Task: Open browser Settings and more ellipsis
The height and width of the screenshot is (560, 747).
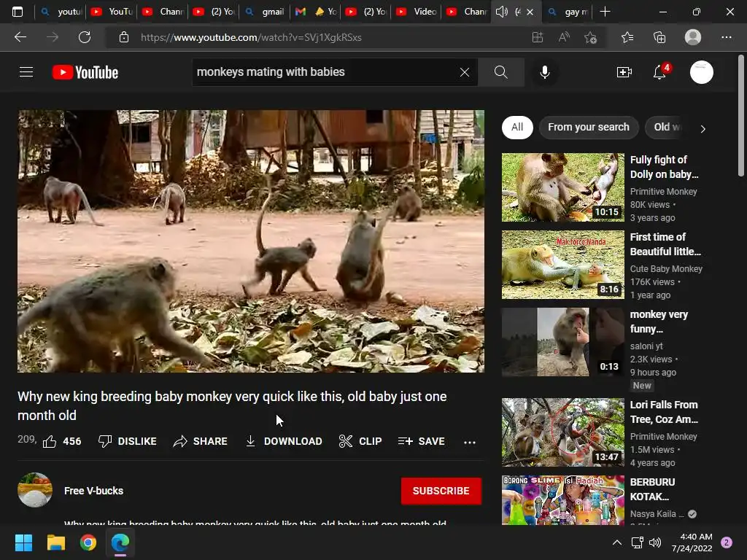Action: (x=726, y=37)
